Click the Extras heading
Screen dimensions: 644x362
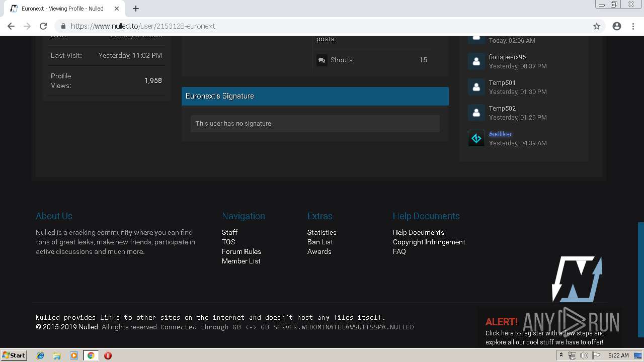click(320, 216)
